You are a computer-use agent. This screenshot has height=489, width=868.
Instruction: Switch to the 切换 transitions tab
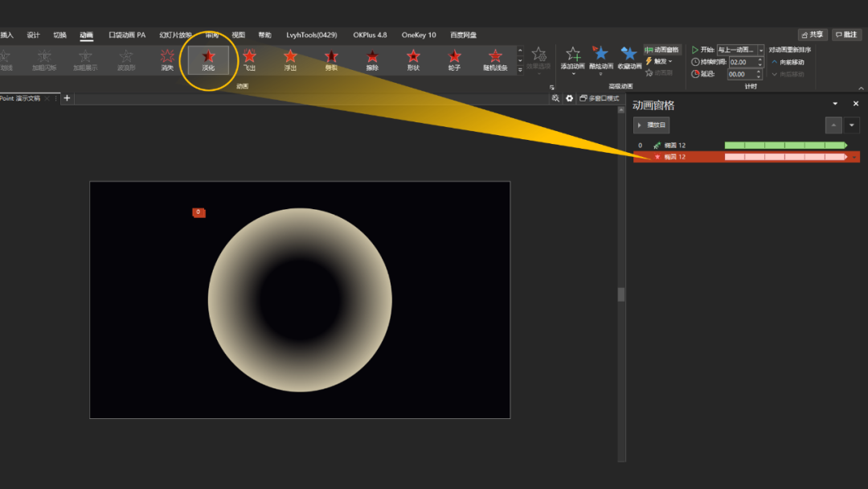click(59, 35)
